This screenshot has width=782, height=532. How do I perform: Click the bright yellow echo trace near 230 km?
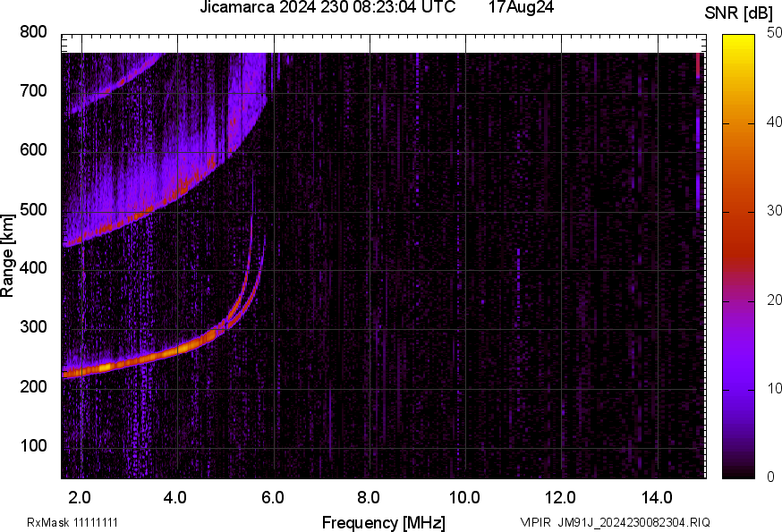point(106,367)
